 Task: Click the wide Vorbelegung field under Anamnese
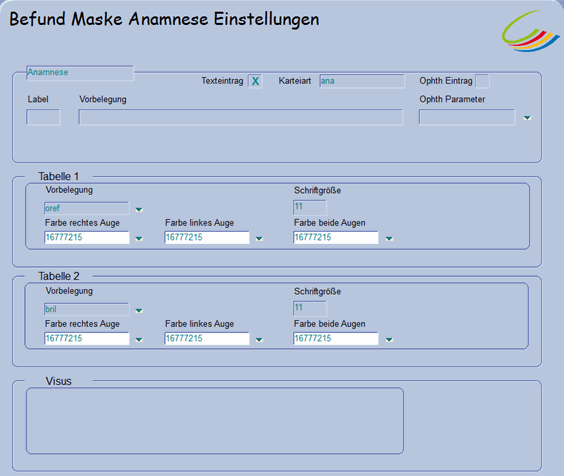pyautogui.click(x=240, y=117)
